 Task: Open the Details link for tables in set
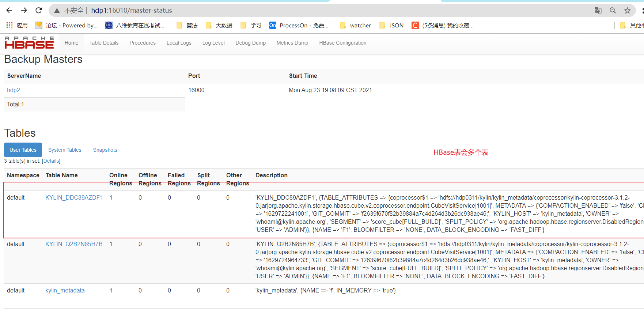(x=51, y=161)
